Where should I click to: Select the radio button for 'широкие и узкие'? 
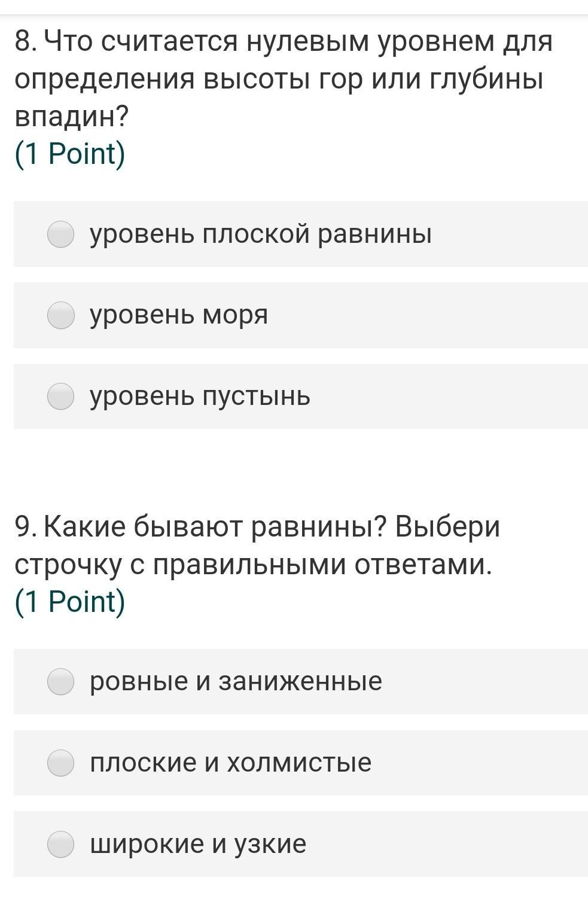pyautogui.click(x=60, y=844)
